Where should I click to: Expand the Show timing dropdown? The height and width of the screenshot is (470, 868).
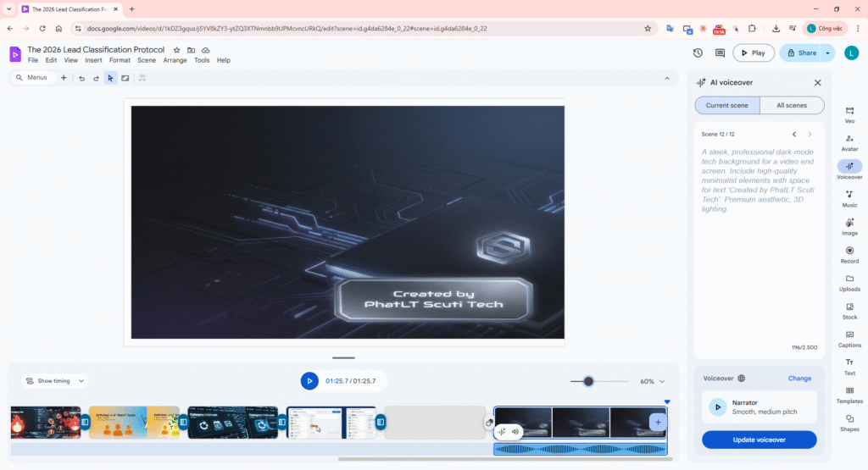pyautogui.click(x=55, y=381)
